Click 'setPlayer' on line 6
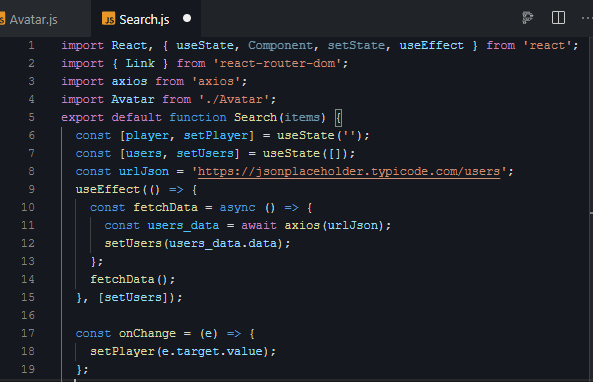 click(216, 135)
